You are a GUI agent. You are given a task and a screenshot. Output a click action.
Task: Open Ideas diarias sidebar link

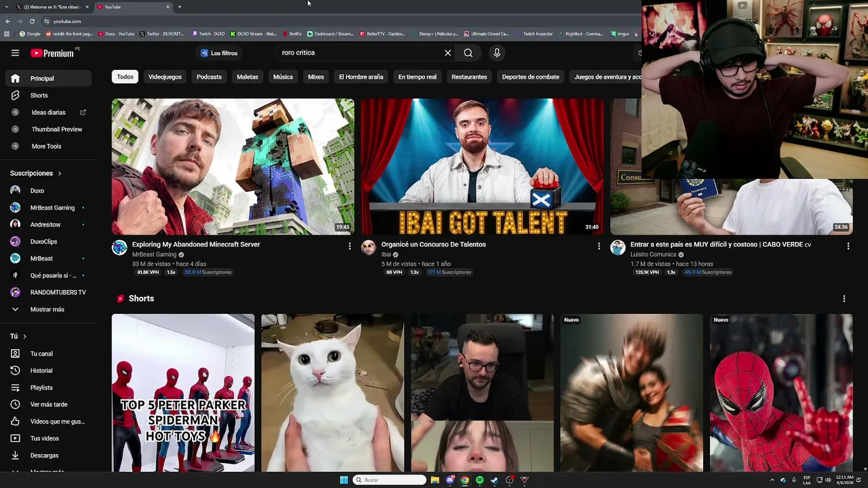pyautogui.click(x=47, y=113)
